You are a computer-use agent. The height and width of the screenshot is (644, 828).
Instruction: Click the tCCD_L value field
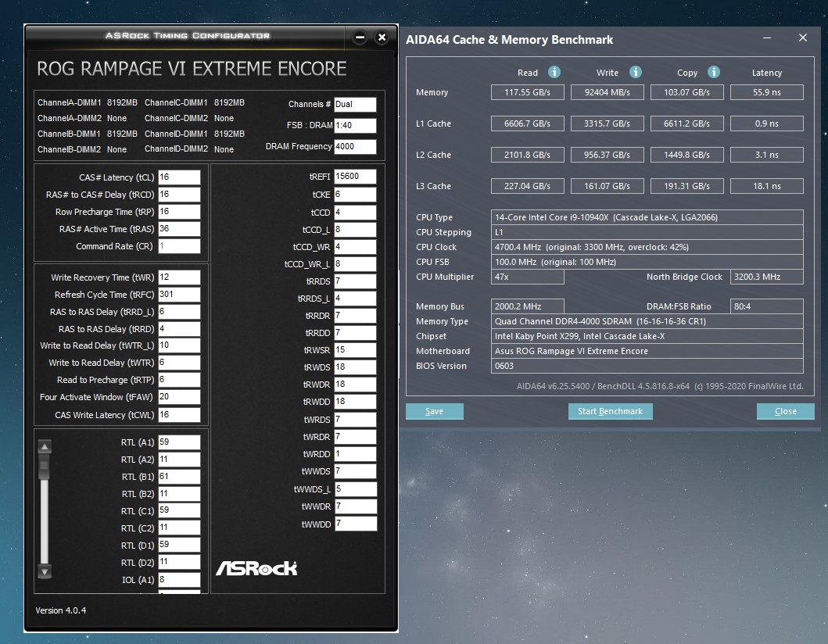356,230
